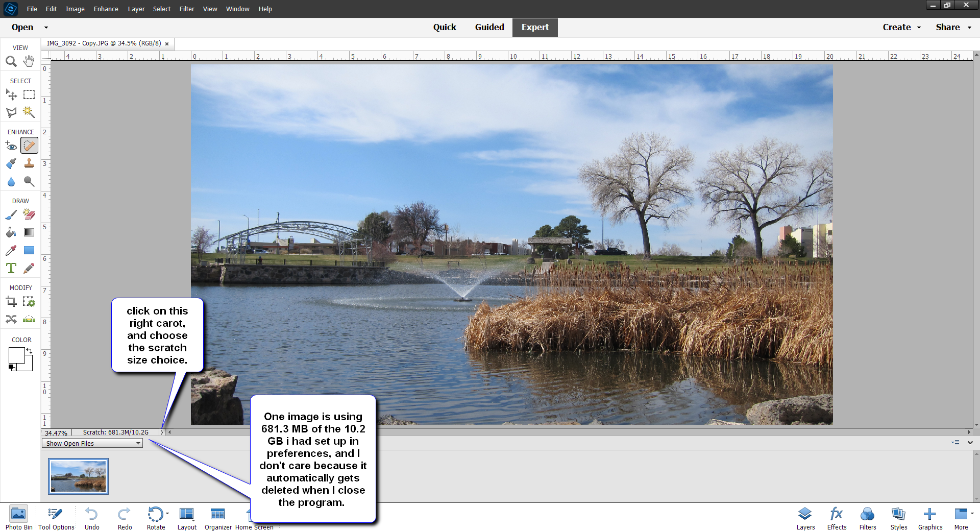Select the Horizontal Type tool
Image resolution: width=980 pixels, height=531 pixels.
pyautogui.click(x=11, y=268)
